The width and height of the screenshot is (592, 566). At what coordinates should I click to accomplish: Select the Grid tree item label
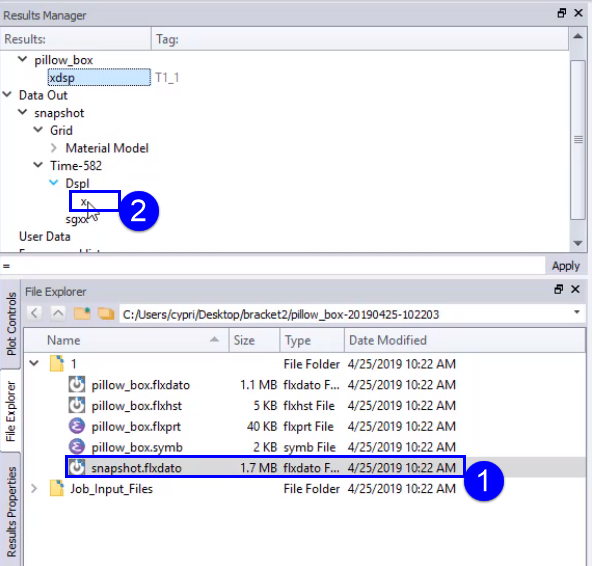tap(61, 130)
